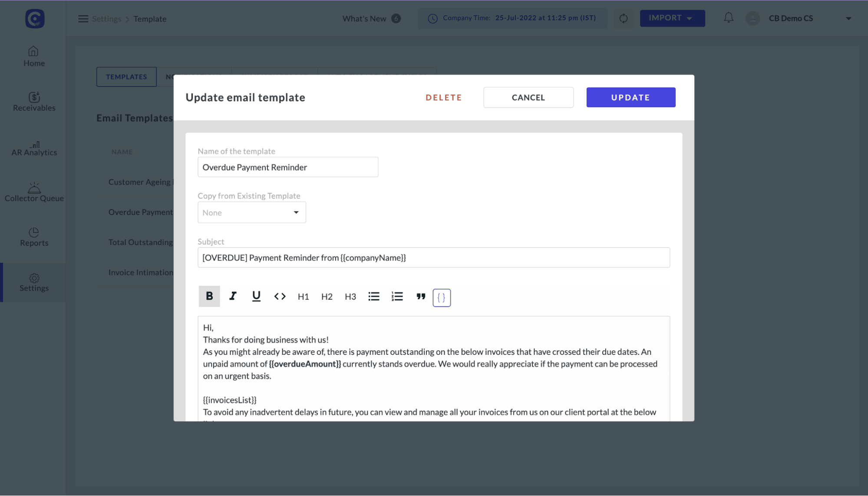Insert a code block using the toolbar
The image size is (868, 496).
click(280, 296)
